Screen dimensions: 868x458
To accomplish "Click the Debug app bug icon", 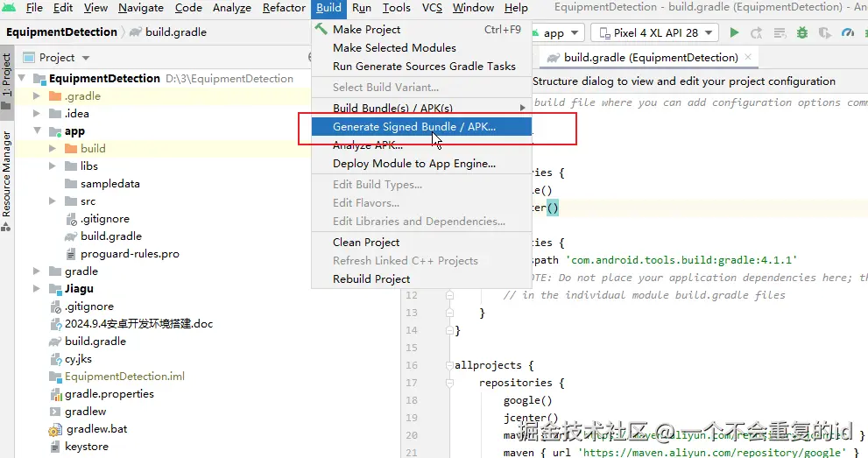I will 802,32.
